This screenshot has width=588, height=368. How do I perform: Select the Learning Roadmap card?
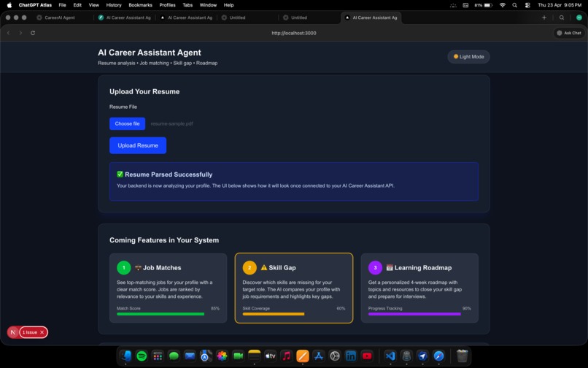point(419,288)
